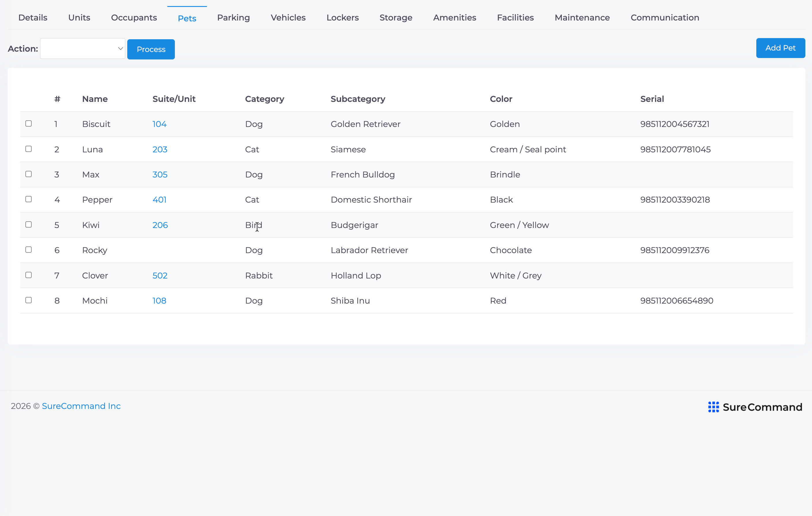Mark the checkbox in Kiwi's row
The image size is (812, 516).
coord(29,224)
